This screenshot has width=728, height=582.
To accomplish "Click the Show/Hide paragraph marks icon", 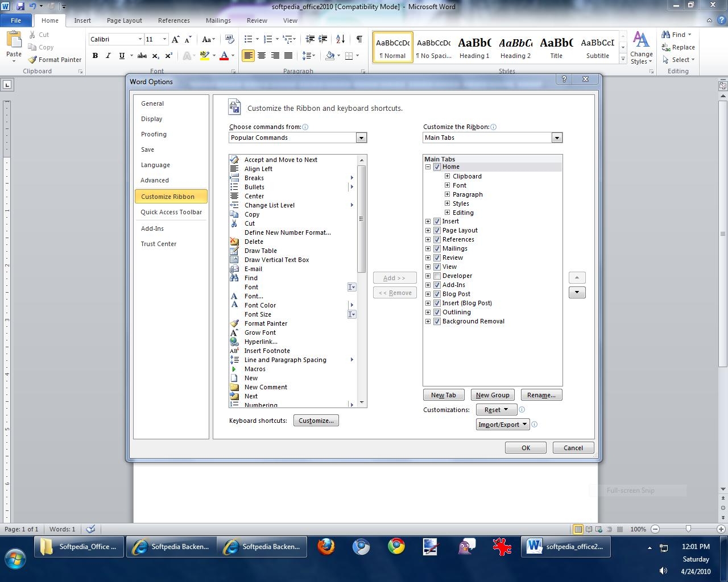I will tap(359, 39).
